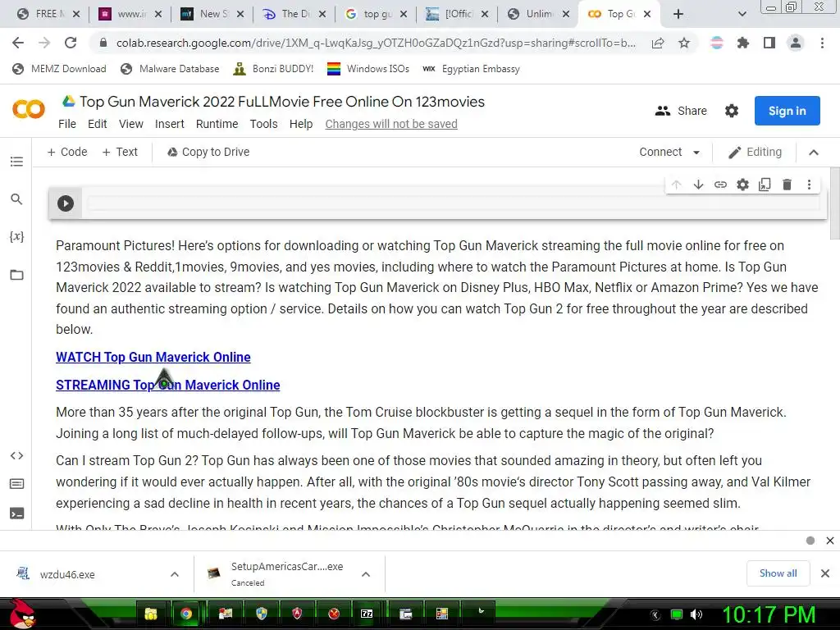The height and width of the screenshot is (630, 840).
Task: Open the Runtime menu
Action: click(217, 125)
